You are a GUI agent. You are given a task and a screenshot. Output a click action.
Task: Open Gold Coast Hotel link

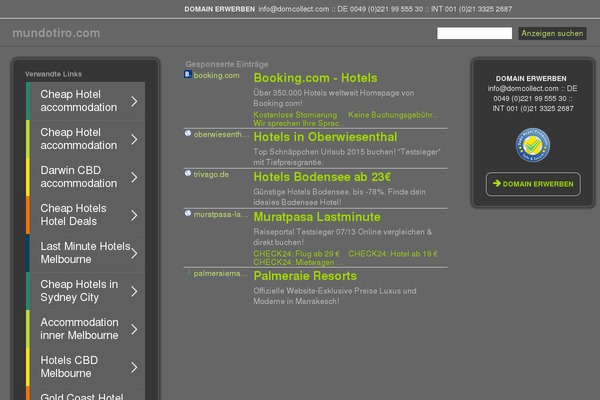85,393
